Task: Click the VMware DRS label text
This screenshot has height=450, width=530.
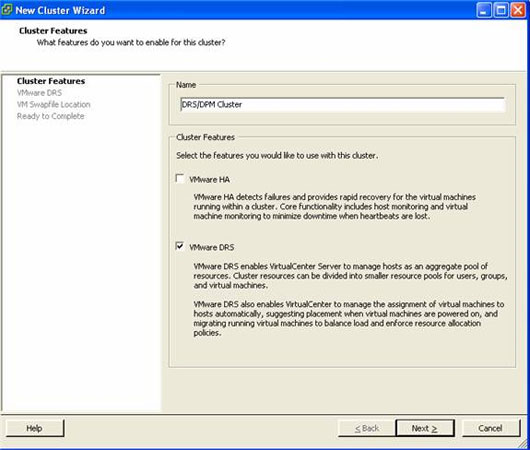Action: (x=212, y=247)
